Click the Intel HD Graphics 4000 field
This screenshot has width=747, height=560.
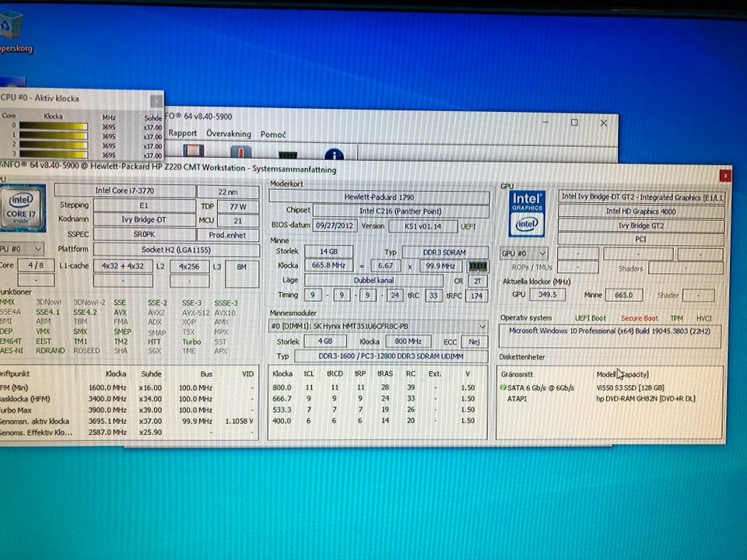click(x=641, y=212)
